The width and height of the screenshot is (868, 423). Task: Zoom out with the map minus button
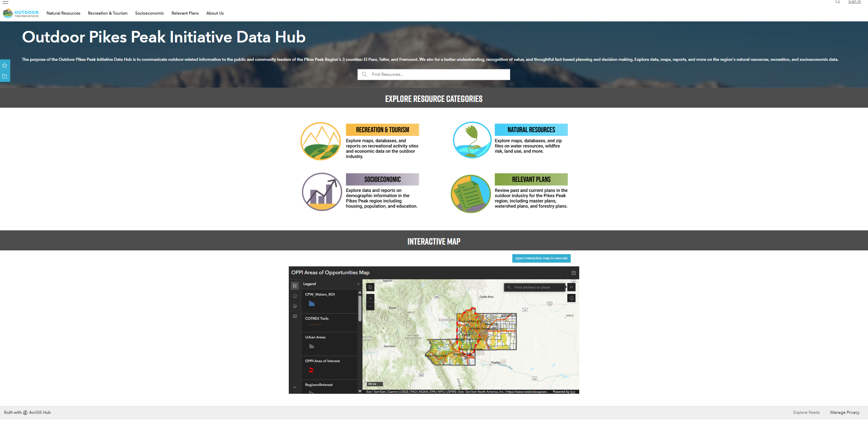(x=370, y=306)
